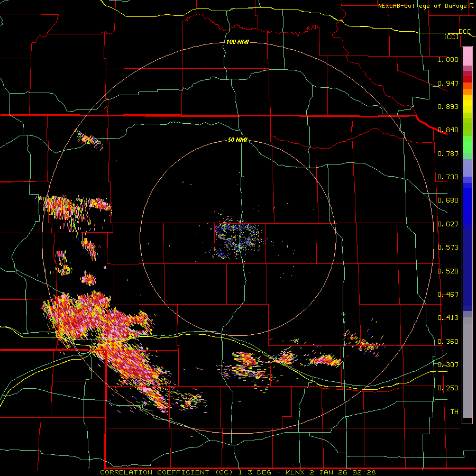Click the [CC] legend heading
The width and height of the screenshot is (476, 476).
coord(452,36)
